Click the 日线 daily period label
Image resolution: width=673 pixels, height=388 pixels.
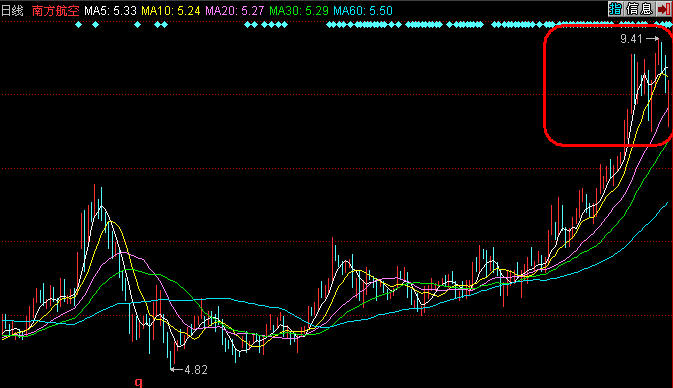point(12,11)
